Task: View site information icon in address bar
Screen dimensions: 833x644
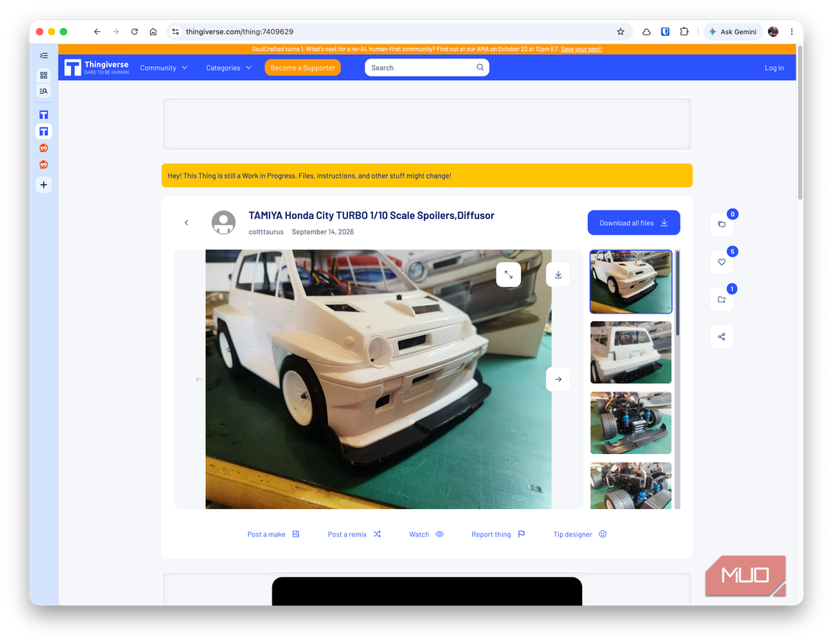Action: point(176,32)
